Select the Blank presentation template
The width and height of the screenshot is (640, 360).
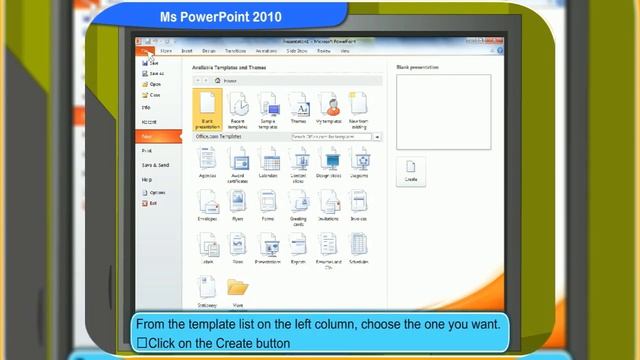pos(207,110)
